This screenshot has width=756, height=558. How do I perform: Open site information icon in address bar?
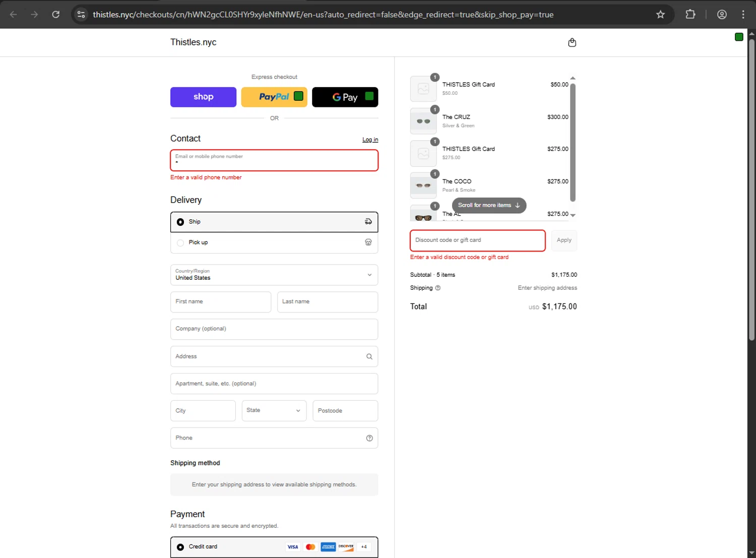pos(81,15)
